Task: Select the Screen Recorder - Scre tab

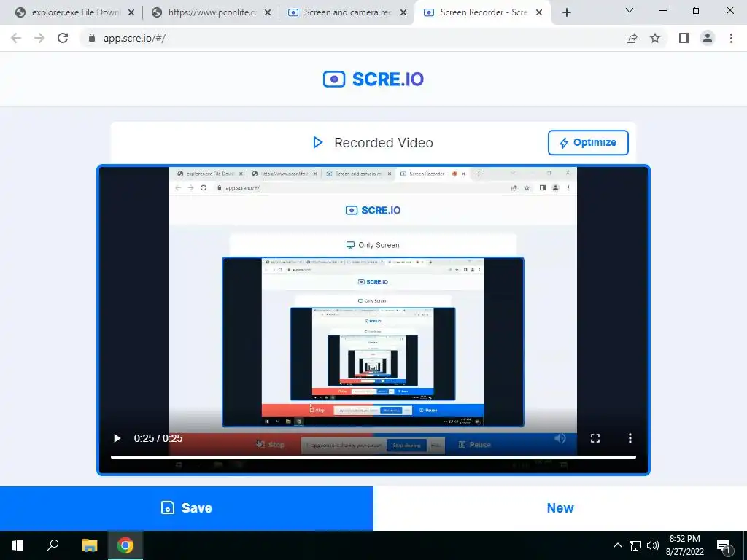Action: click(x=482, y=12)
